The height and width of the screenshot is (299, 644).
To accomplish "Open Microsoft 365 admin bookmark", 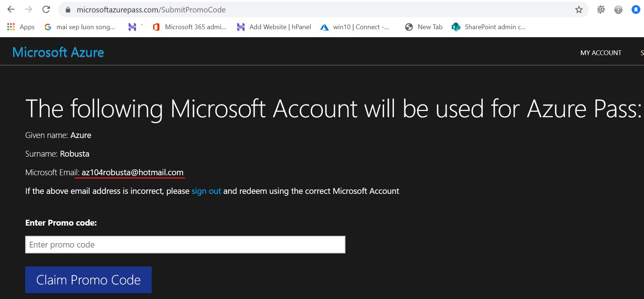I will [190, 27].
